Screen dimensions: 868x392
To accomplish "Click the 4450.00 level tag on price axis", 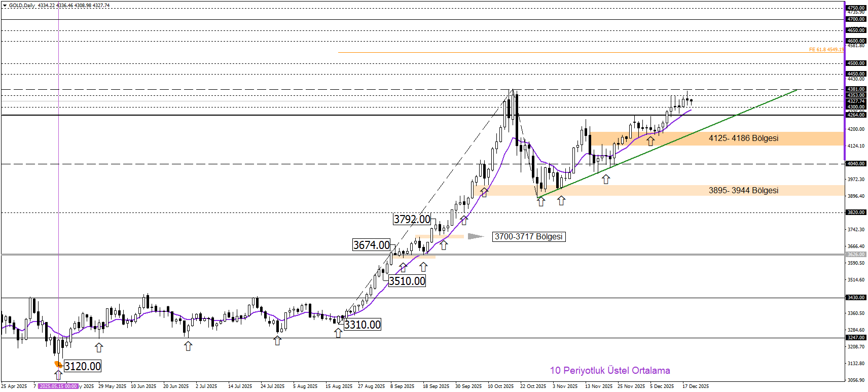I will point(856,74).
